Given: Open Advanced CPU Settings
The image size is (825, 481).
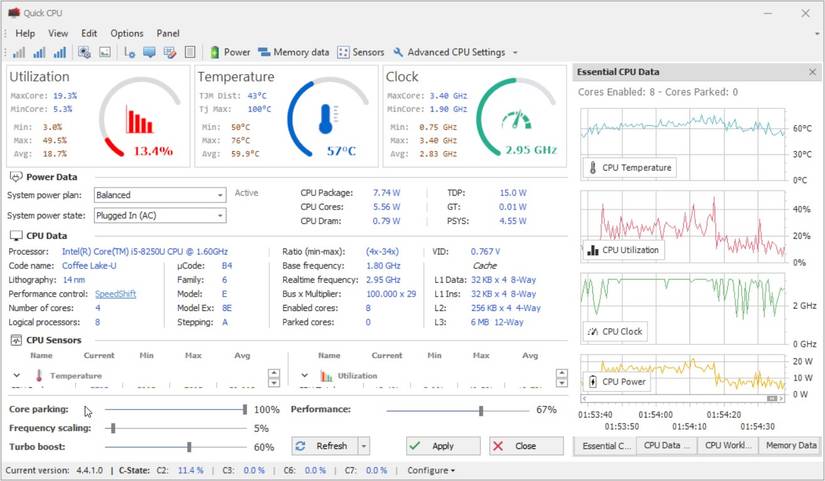Looking at the screenshot, I should 449,52.
